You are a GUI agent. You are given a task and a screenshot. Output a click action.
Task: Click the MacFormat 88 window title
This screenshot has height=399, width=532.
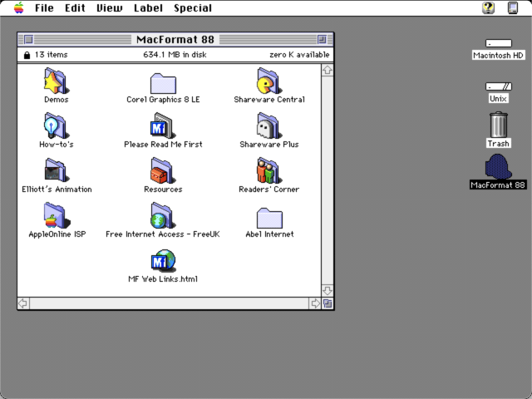click(x=175, y=40)
